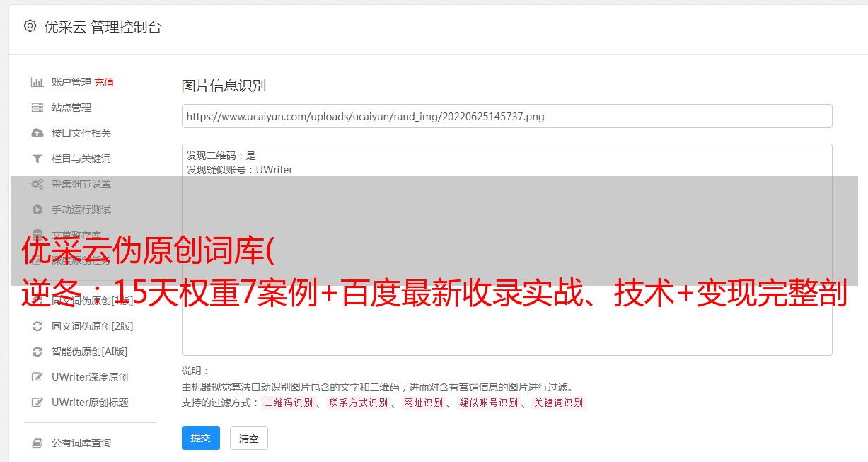Click the 说明： label
Viewport: 868px width, 462px height.
[196, 371]
